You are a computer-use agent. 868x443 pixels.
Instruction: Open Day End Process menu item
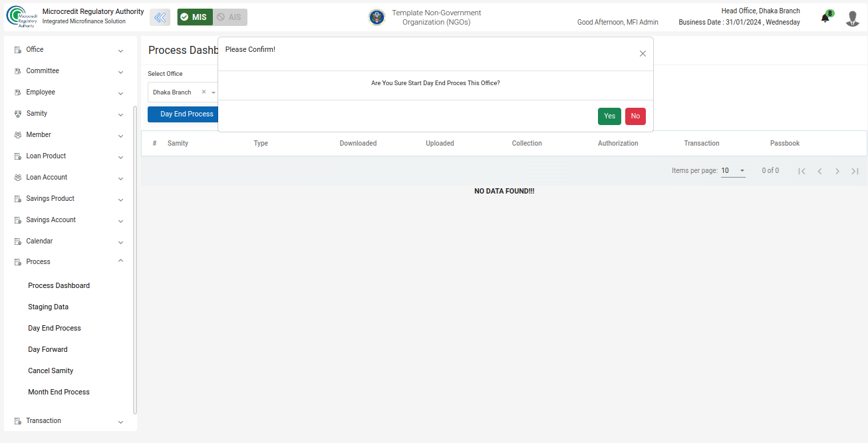[55, 329]
